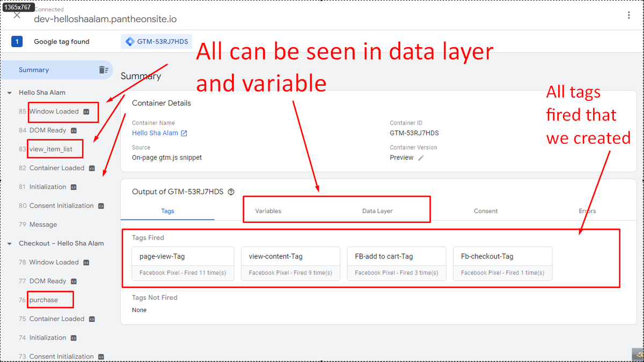This screenshot has width=644, height=362.
Task: Select event 78 Window Loaded
Action: click(54, 262)
